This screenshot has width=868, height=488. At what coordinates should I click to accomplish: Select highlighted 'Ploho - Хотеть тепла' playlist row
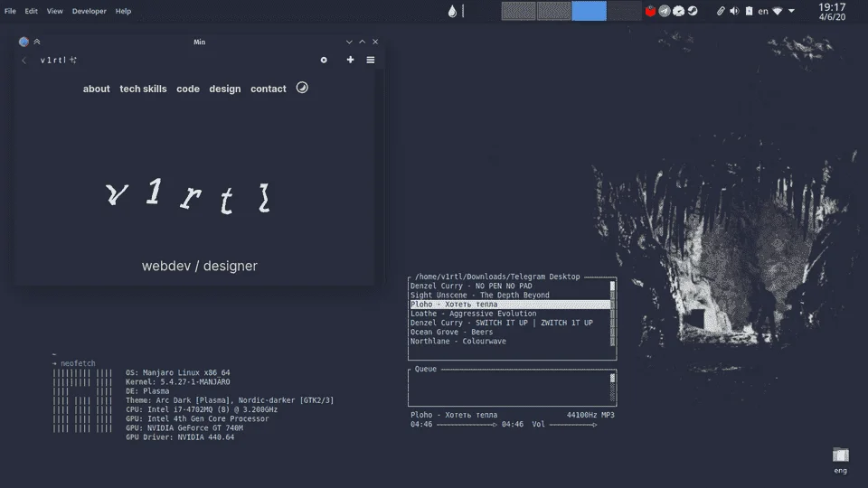(x=510, y=305)
